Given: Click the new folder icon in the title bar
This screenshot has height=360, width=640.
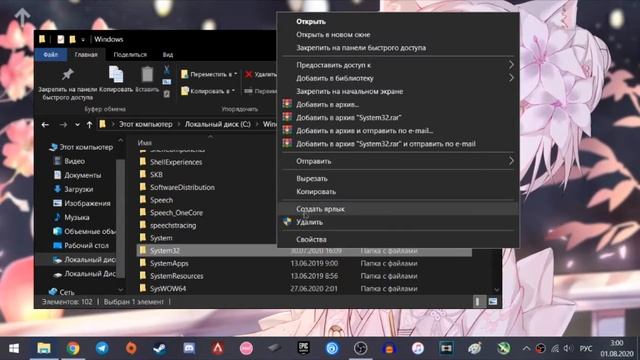Looking at the screenshot, I should [72, 39].
